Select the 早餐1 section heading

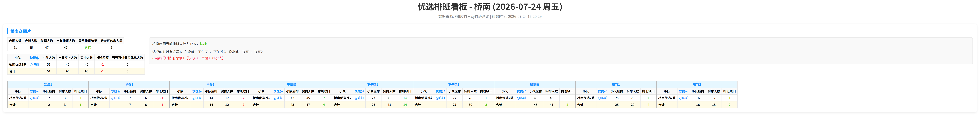[x=129, y=84]
